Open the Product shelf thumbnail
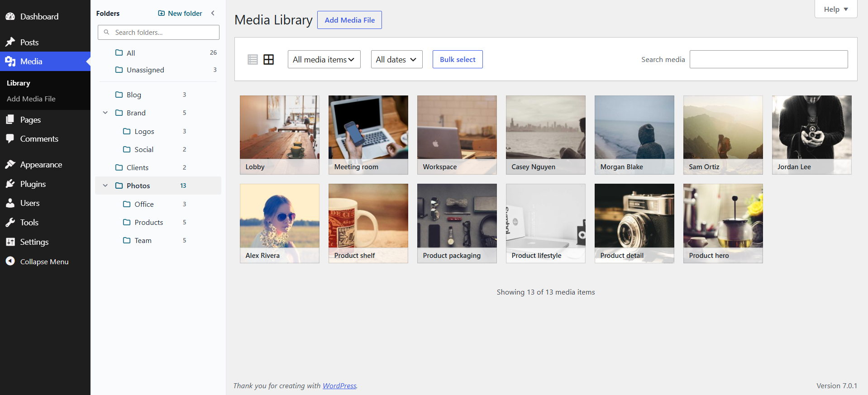The height and width of the screenshot is (395, 868). click(x=368, y=224)
